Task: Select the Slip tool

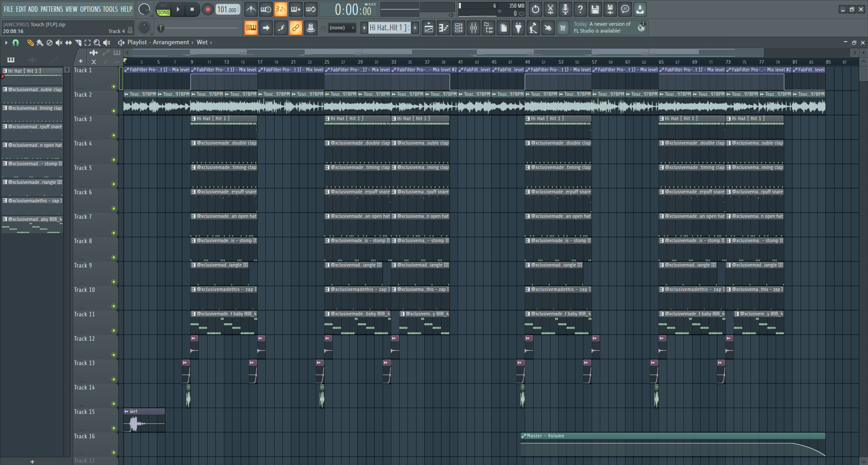Action: click(x=68, y=42)
